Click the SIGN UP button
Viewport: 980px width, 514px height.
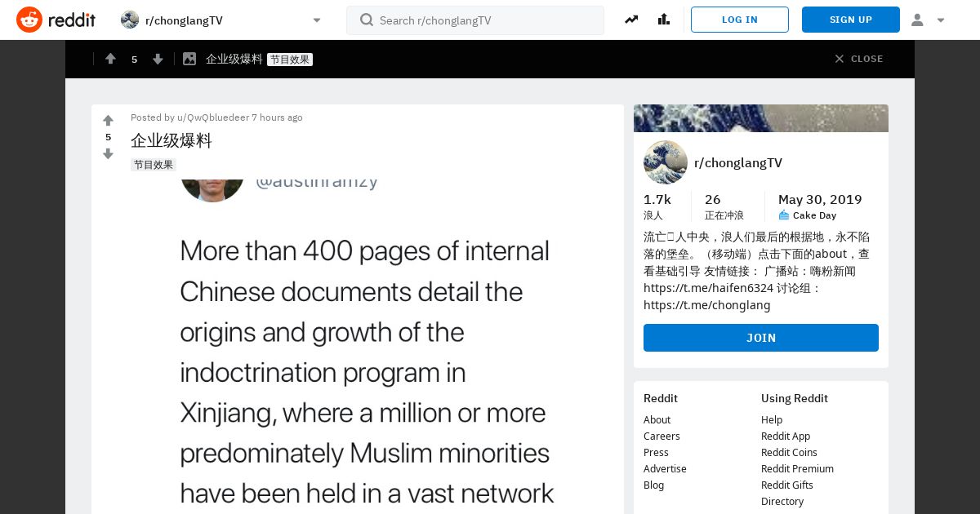tap(851, 20)
